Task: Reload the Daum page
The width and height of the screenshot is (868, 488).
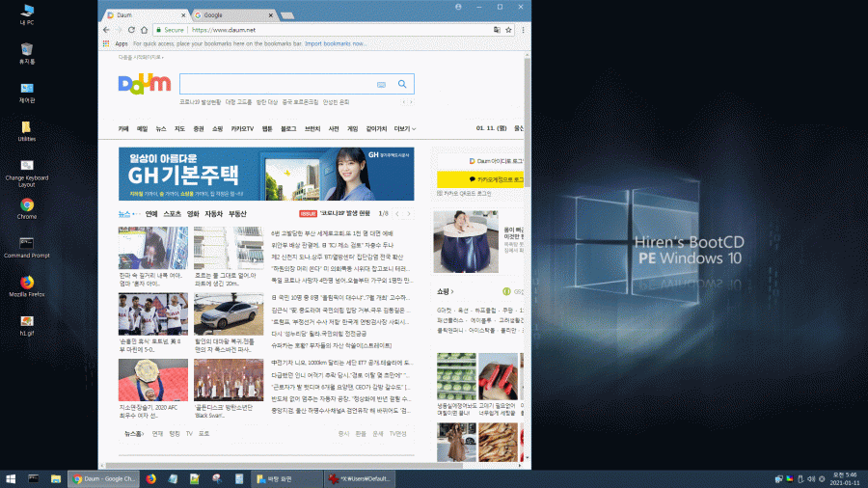Action: [x=131, y=30]
